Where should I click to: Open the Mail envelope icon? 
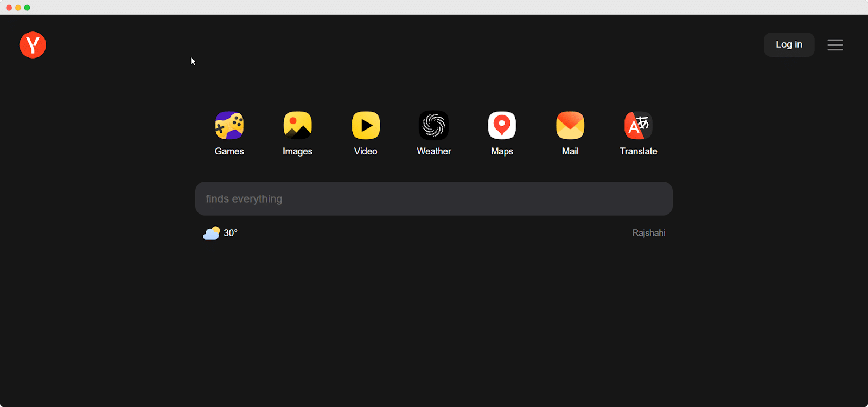[570, 125]
